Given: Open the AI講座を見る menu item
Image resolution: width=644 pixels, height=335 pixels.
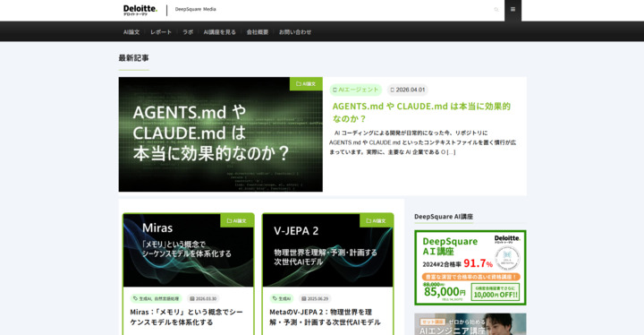Looking at the screenshot, I should (220, 32).
